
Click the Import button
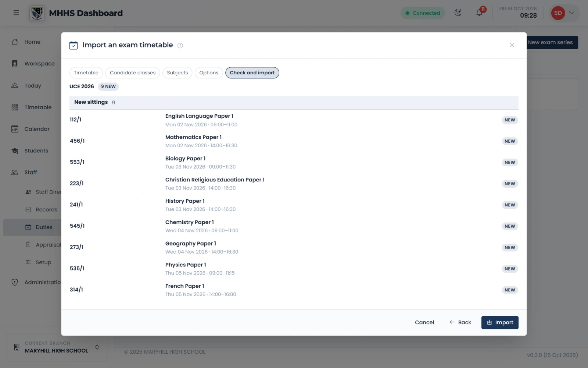500,323
